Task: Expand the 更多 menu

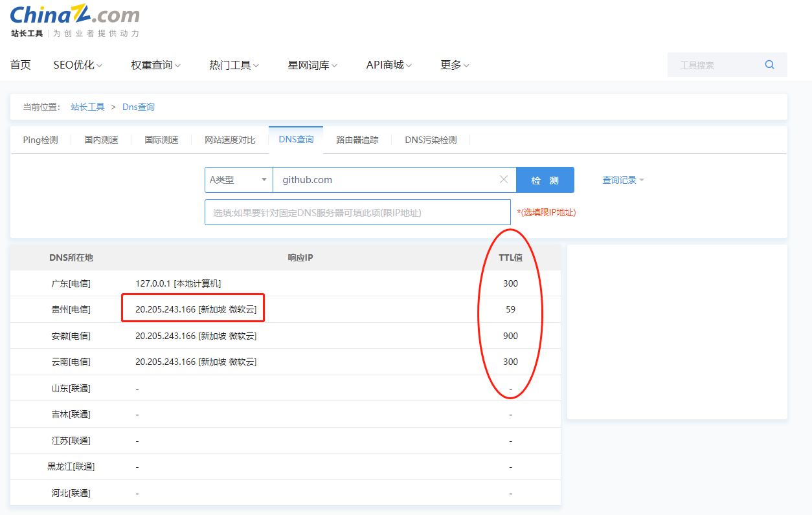Action: tap(455, 65)
